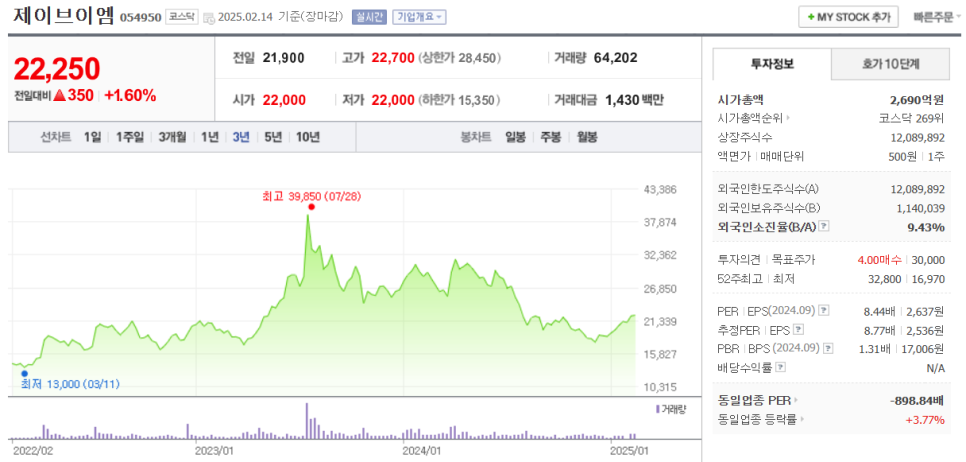Click the 외국인소진율 value 9.43%
Screen dimensions: 966x462
(x=926, y=227)
